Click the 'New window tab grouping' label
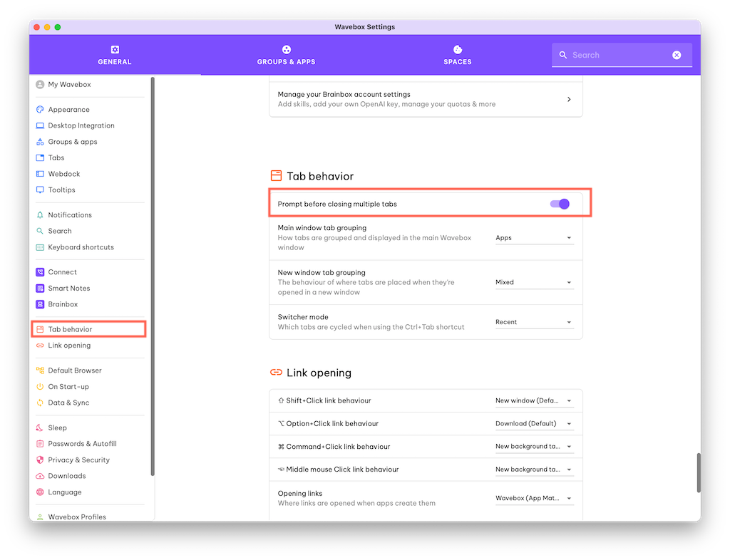 point(322,273)
